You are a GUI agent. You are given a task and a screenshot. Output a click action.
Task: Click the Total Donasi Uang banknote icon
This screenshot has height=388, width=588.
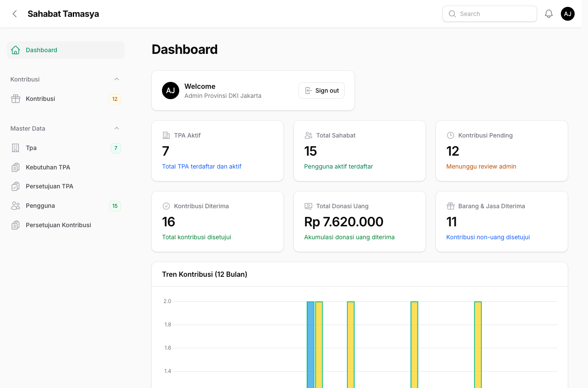click(308, 206)
